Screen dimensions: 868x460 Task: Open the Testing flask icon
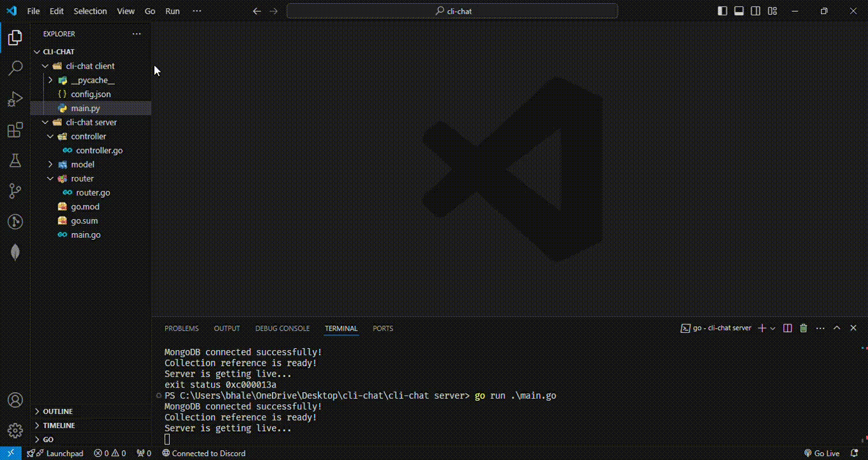pos(15,160)
